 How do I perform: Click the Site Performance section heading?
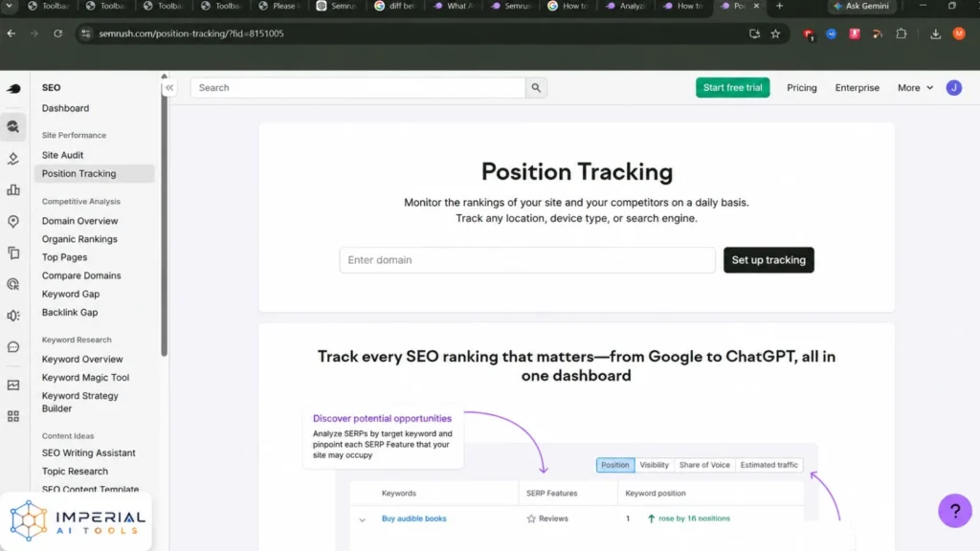(74, 136)
